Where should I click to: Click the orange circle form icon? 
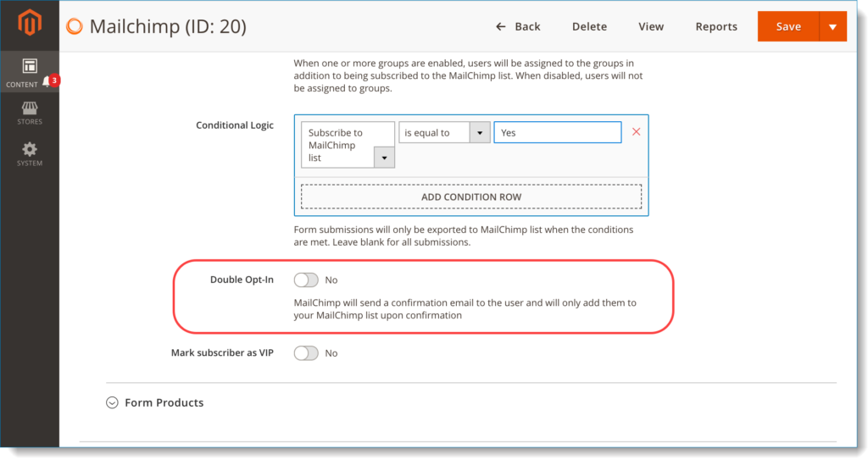[75, 26]
